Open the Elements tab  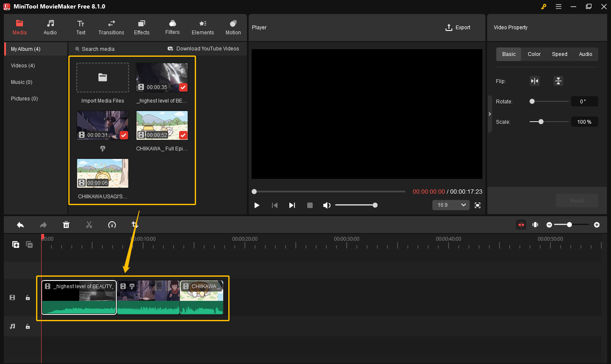click(203, 27)
